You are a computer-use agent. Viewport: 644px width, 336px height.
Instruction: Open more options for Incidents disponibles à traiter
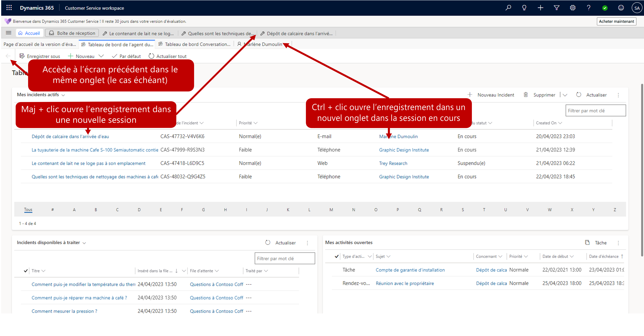tap(308, 243)
